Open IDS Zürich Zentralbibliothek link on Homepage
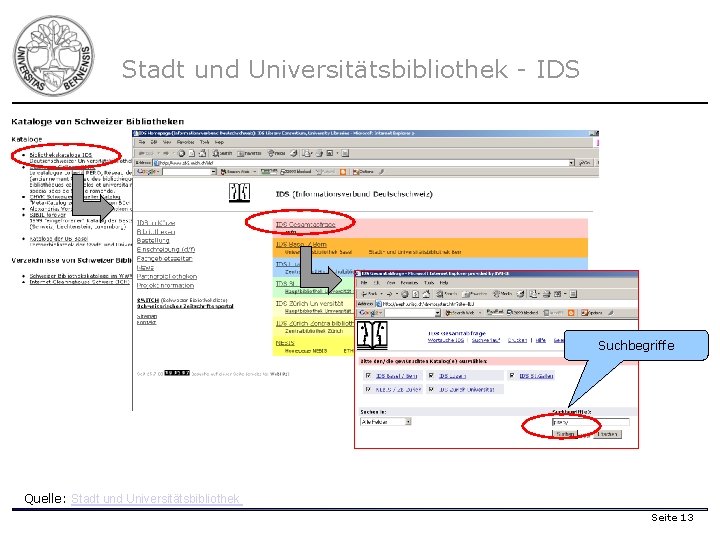The height and width of the screenshot is (540, 720). [x=315, y=323]
